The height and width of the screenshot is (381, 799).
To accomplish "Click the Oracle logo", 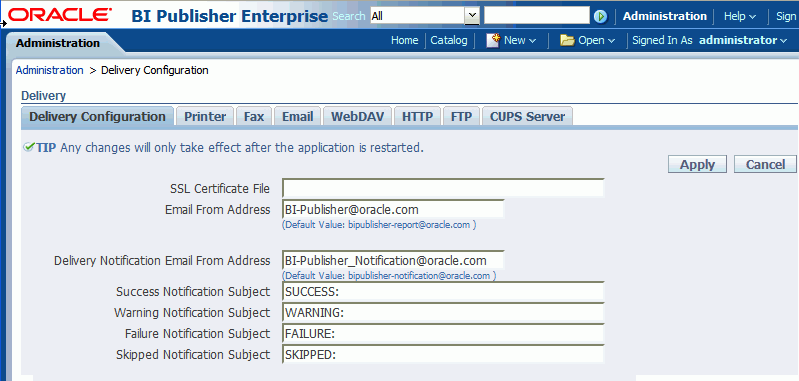I will point(60,15).
